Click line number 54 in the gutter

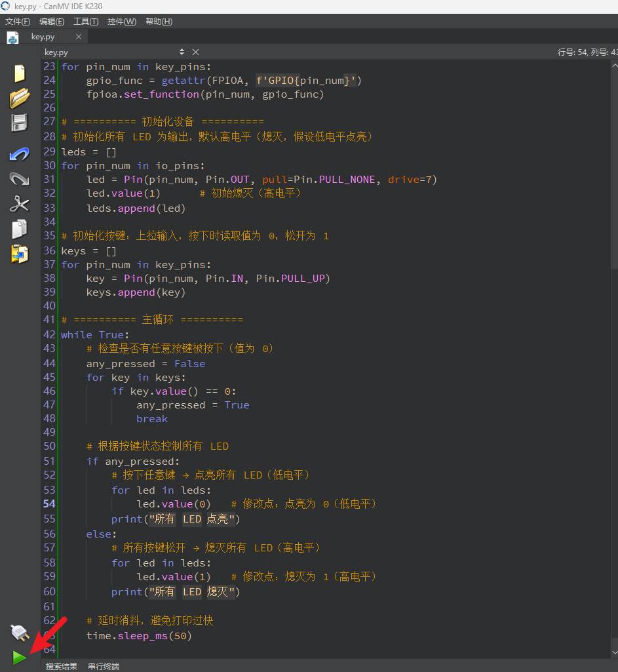pos(49,504)
